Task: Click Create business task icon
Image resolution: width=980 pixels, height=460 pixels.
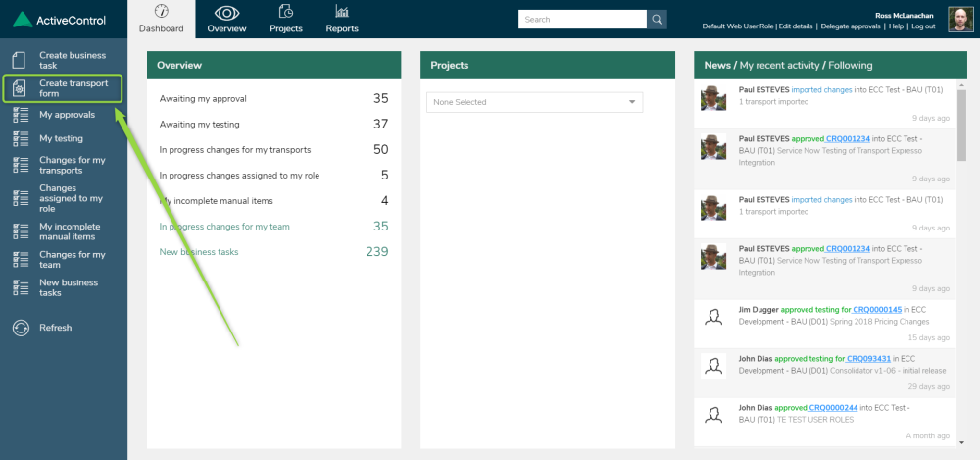Action: (x=20, y=60)
